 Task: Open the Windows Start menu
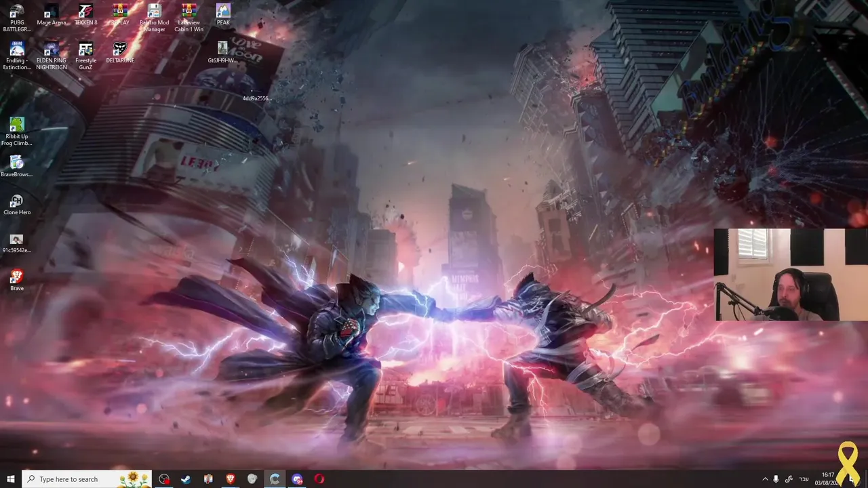(x=11, y=479)
